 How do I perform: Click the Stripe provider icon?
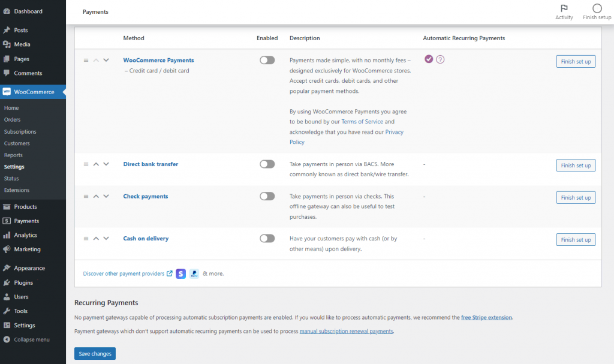180,273
